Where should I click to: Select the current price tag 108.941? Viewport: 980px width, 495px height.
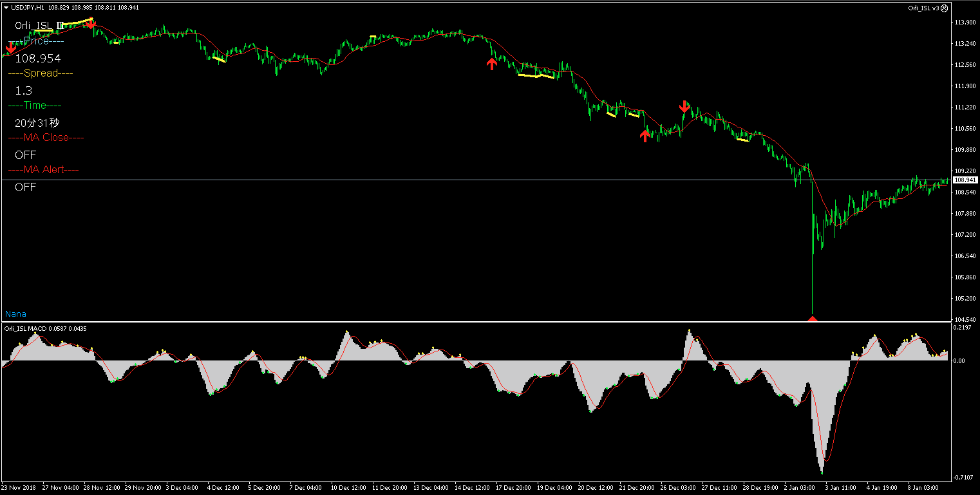pyautogui.click(x=965, y=180)
